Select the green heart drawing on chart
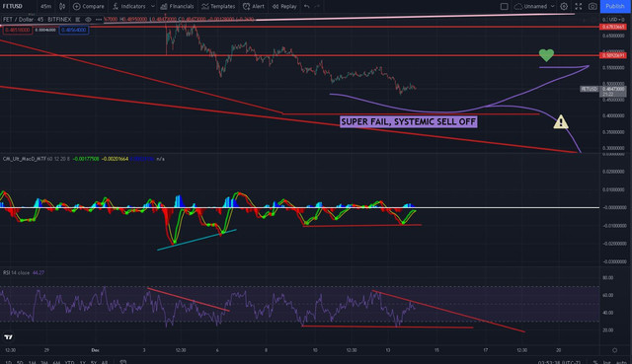The height and width of the screenshot is (364, 632). 546,55
